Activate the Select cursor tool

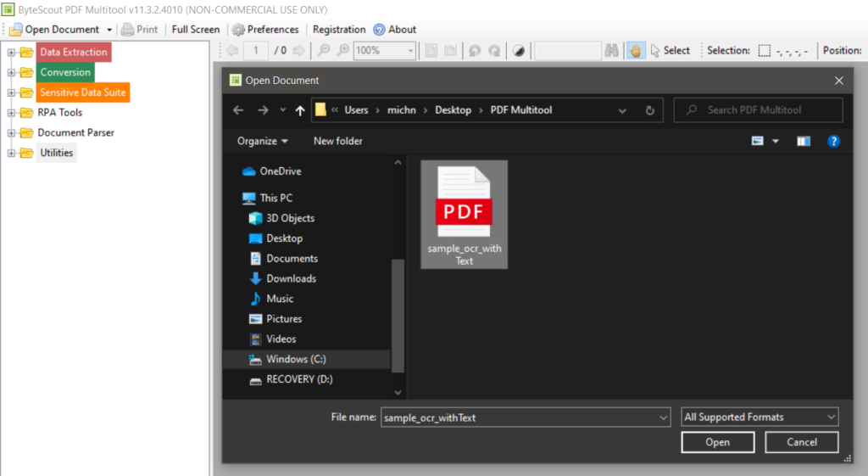coord(670,50)
